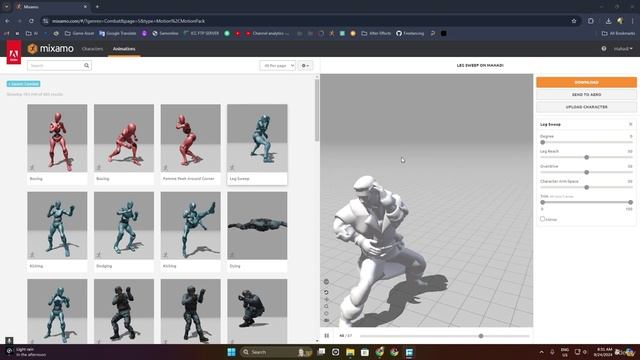Viewport: 640px width, 360px height.
Task: Open the browser tab list dropdown
Action: coord(7,7)
